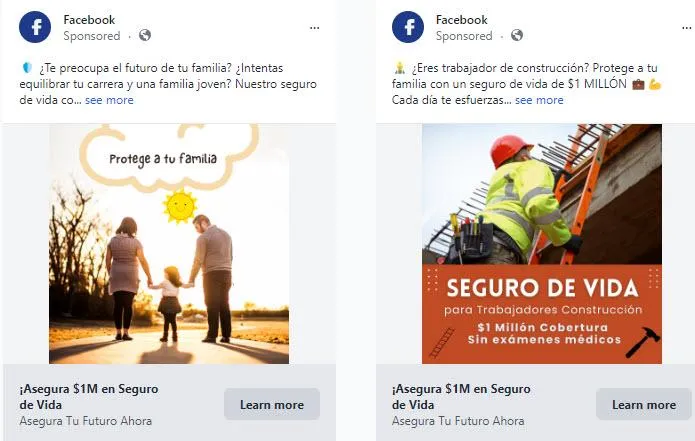Click the globe icon on the family ad
695x441 pixels.
point(145,35)
